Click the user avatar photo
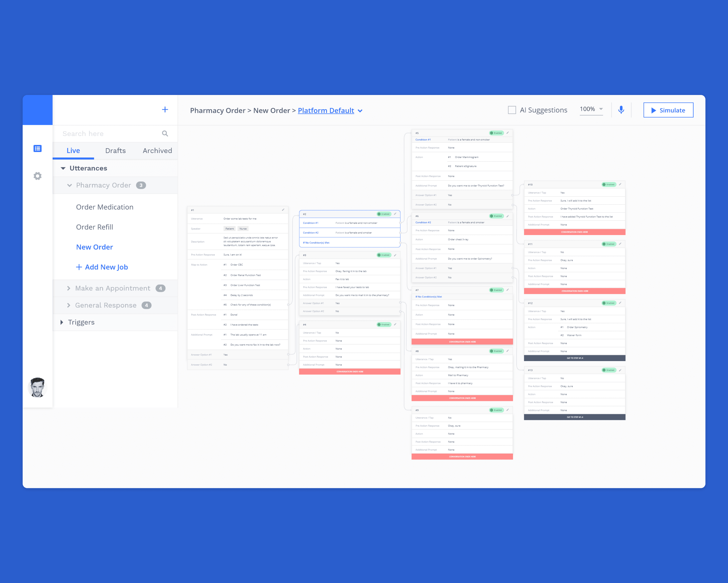 point(37,387)
